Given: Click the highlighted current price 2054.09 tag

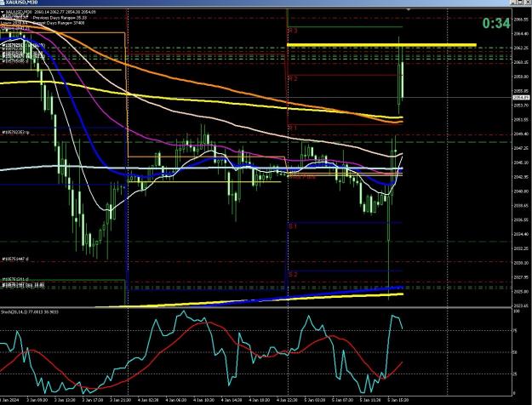Looking at the screenshot, I should coord(521,98).
